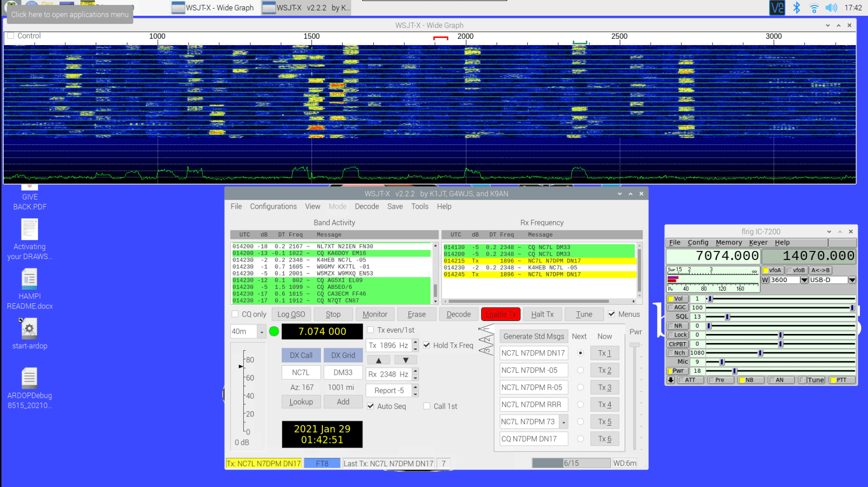Click the Generate Std Msgs button

[x=534, y=336]
